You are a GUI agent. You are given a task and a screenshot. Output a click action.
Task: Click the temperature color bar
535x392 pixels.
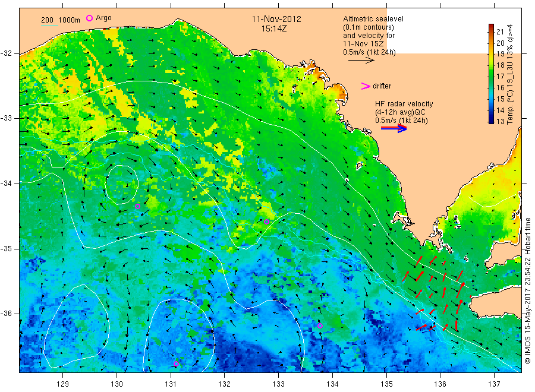click(x=491, y=74)
